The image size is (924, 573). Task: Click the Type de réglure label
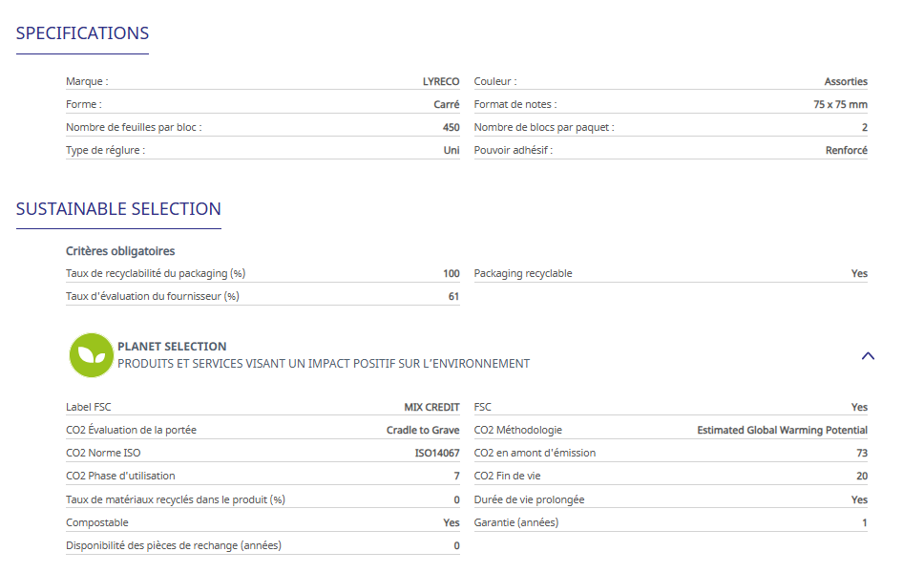coord(105,151)
